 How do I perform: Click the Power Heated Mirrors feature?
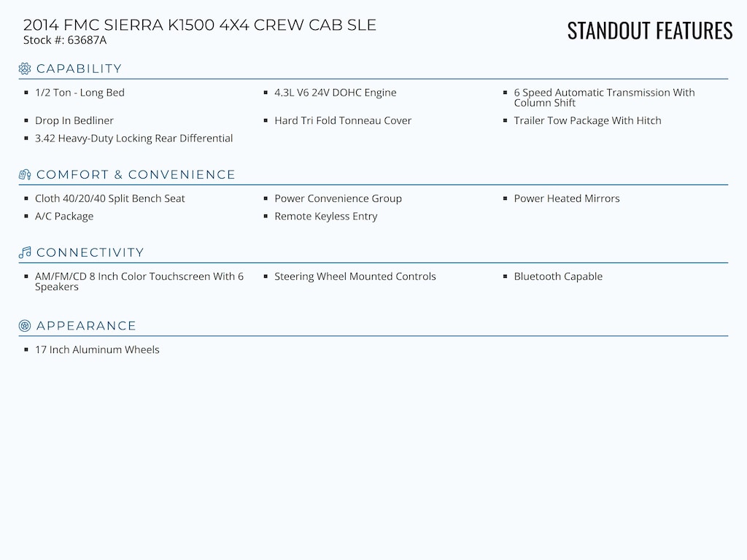tap(566, 198)
